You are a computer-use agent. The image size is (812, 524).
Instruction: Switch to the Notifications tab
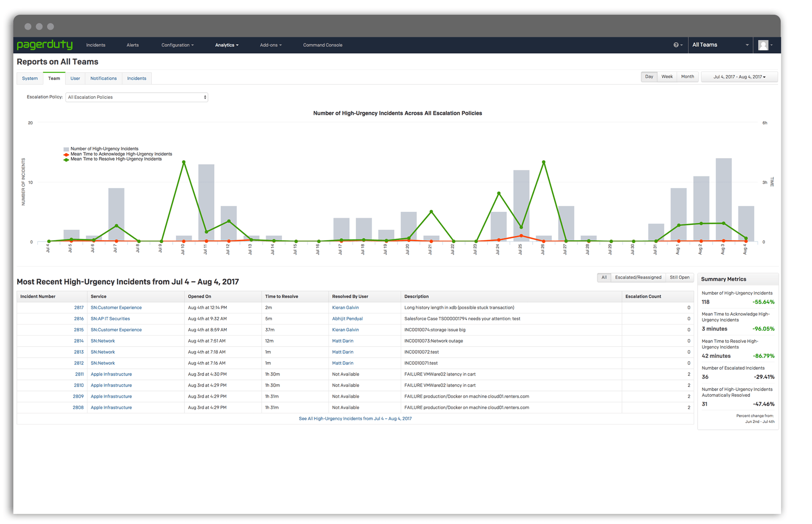click(103, 79)
